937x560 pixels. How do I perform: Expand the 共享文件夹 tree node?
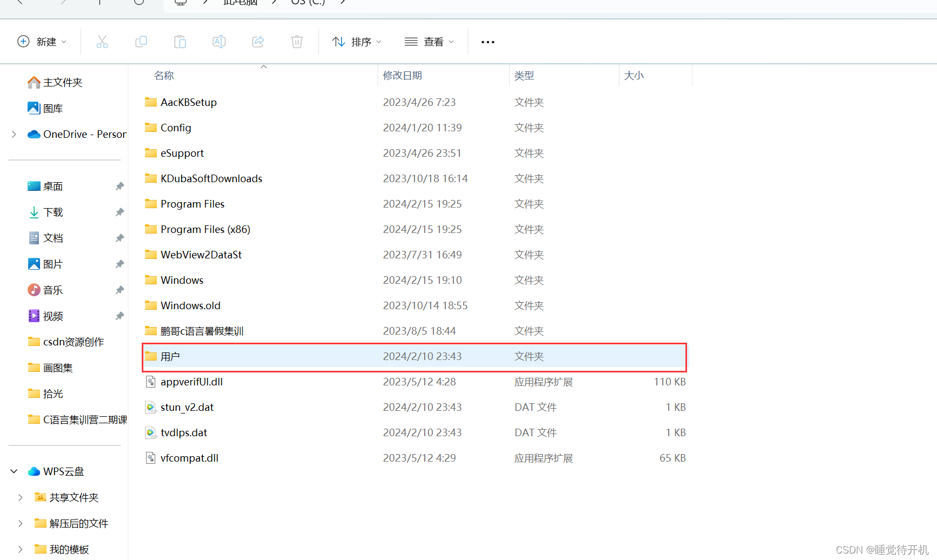(x=21, y=497)
